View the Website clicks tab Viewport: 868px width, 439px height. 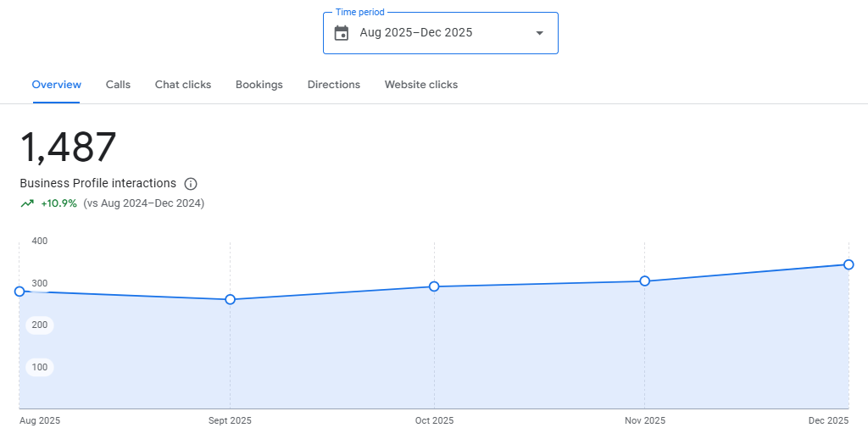421,85
